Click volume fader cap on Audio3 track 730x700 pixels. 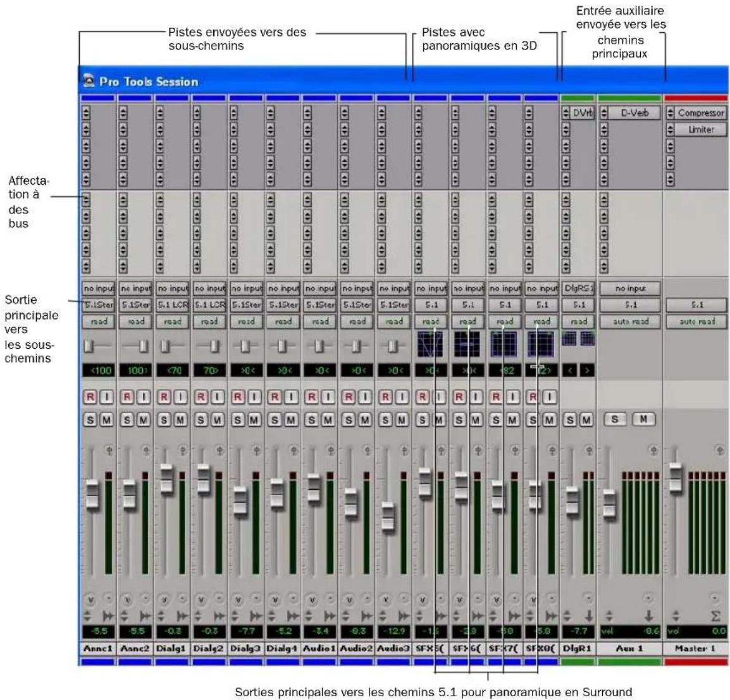pos(388,516)
